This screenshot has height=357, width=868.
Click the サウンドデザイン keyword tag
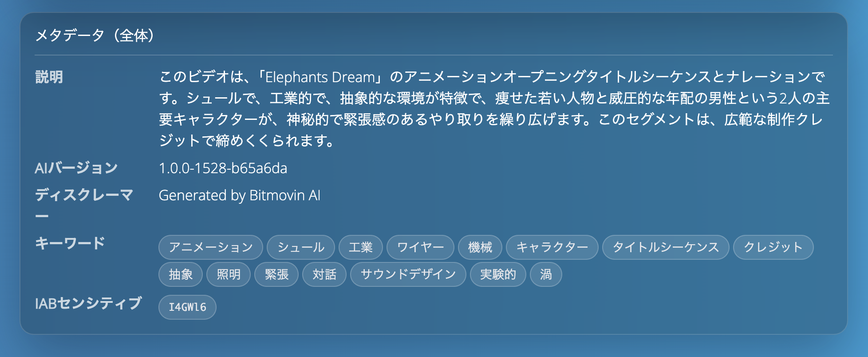pyautogui.click(x=408, y=274)
